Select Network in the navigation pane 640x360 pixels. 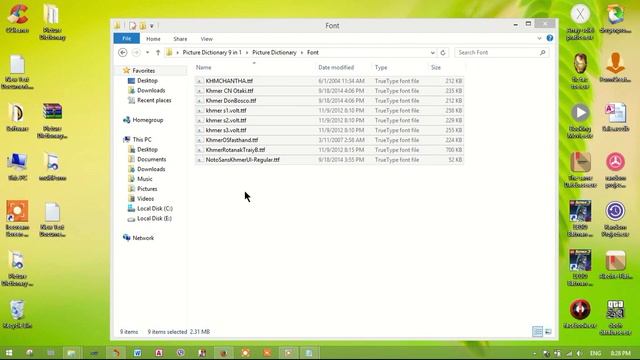click(x=143, y=238)
